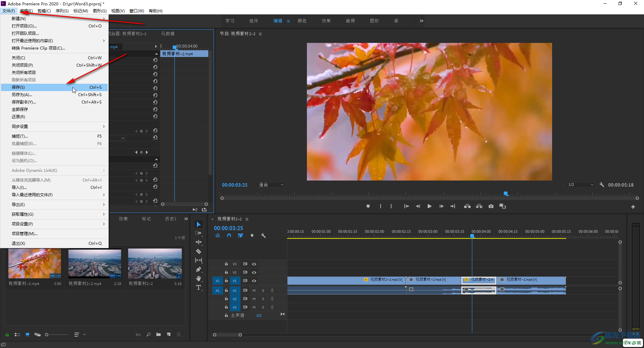Click the timeline horizontal zoom scrollbar

tap(227, 335)
